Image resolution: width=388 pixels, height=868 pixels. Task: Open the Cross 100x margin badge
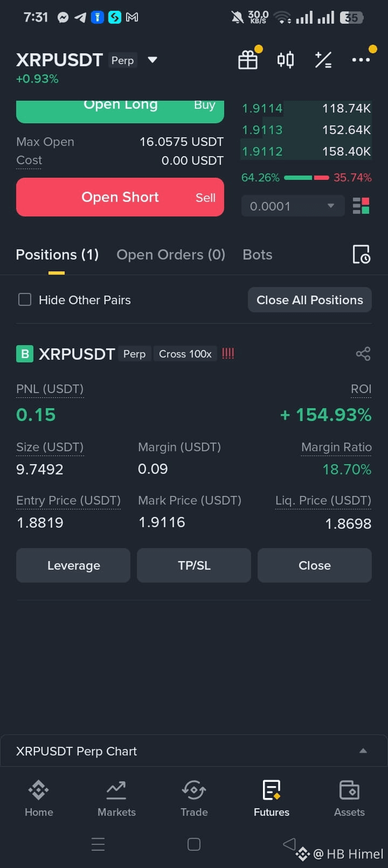(x=185, y=354)
